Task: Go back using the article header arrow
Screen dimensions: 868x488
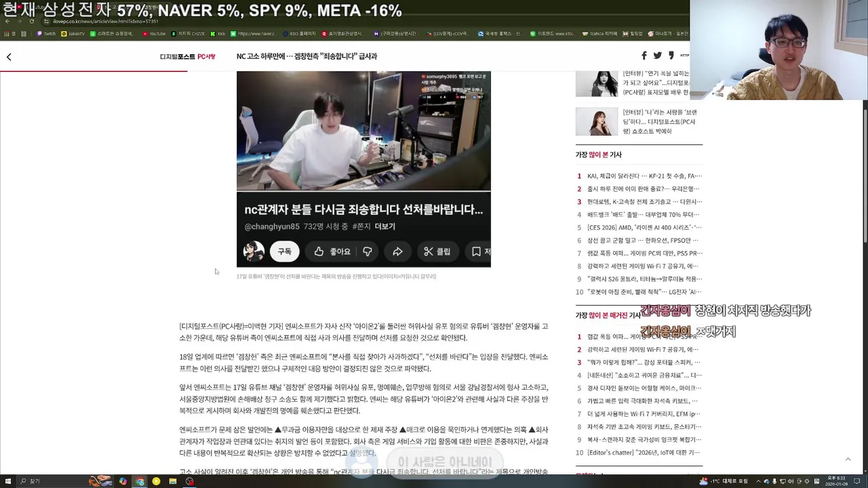Action: (9, 57)
